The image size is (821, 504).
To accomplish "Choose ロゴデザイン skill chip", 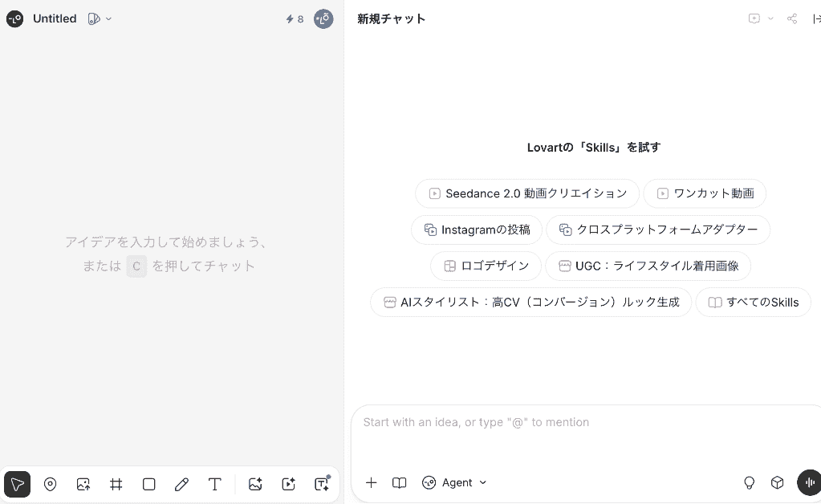I will (x=486, y=266).
